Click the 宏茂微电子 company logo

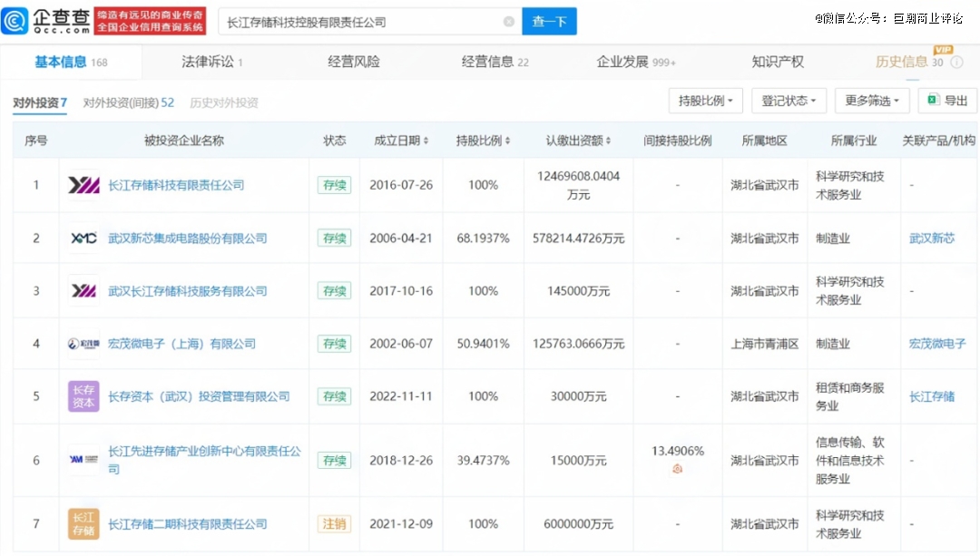click(x=83, y=344)
